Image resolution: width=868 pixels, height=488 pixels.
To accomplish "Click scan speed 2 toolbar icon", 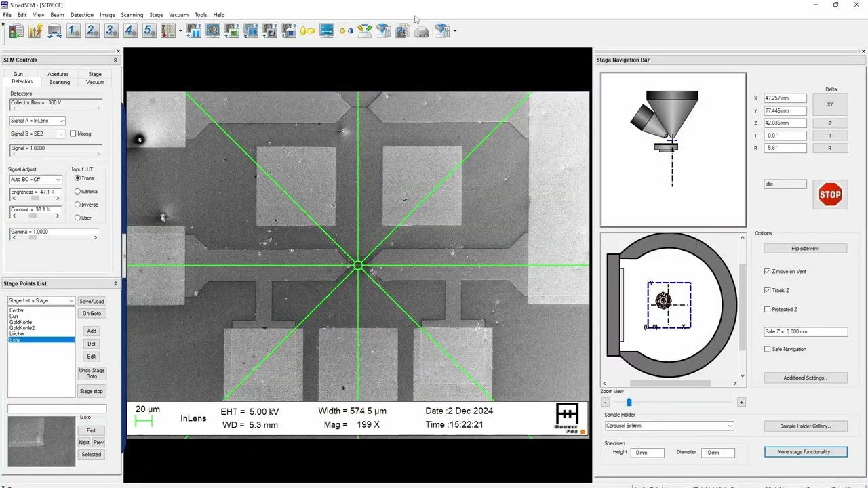I will [92, 30].
